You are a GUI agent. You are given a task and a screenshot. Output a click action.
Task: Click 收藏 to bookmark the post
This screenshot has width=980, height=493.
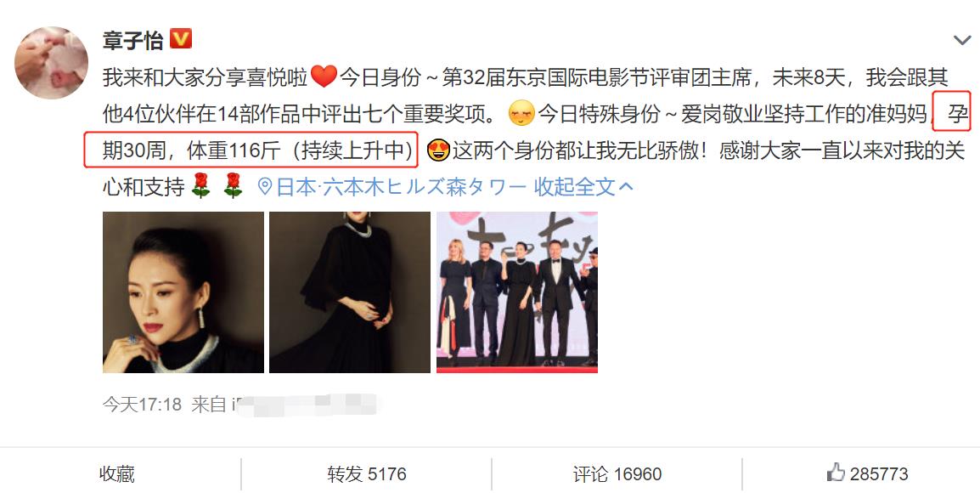tap(117, 473)
